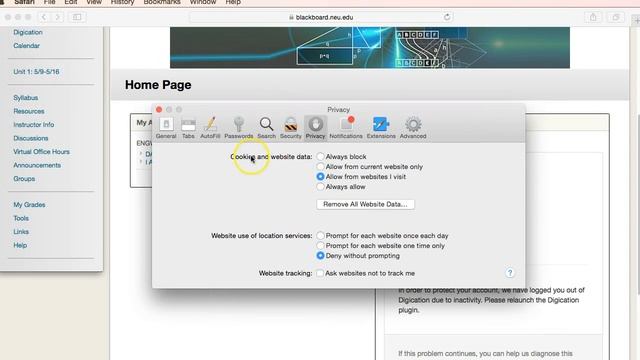640x360 pixels.
Task: Choose Prompt for each website one time only
Action: click(x=320, y=246)
